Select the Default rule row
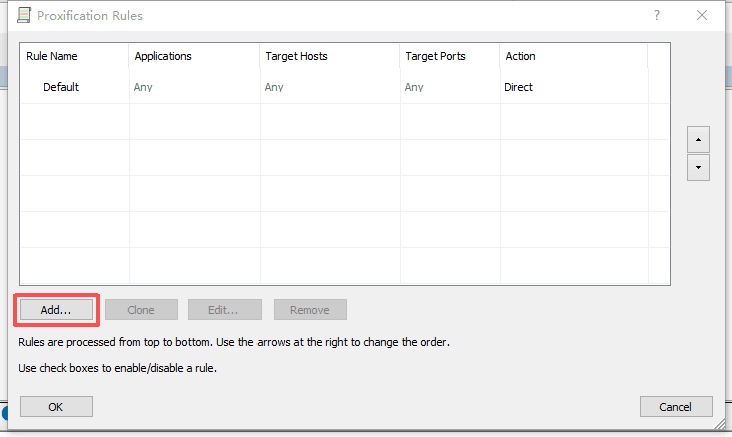The height and width of the screenshot is (437, 732). pos(61,87)
